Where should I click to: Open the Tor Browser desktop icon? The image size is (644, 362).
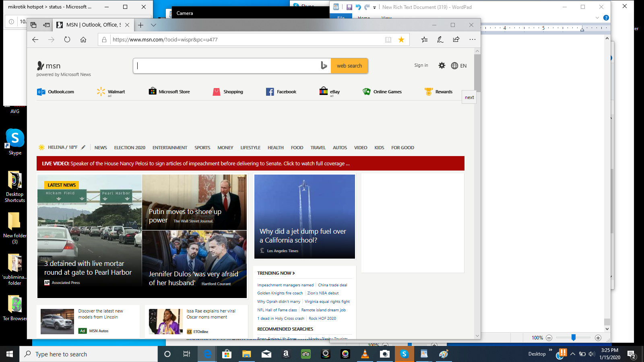coord(15,308)
